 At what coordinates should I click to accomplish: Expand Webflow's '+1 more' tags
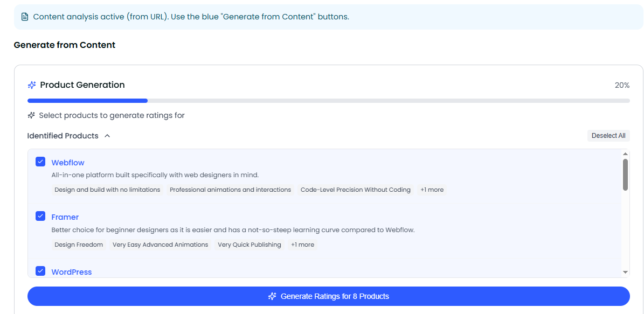432,190
